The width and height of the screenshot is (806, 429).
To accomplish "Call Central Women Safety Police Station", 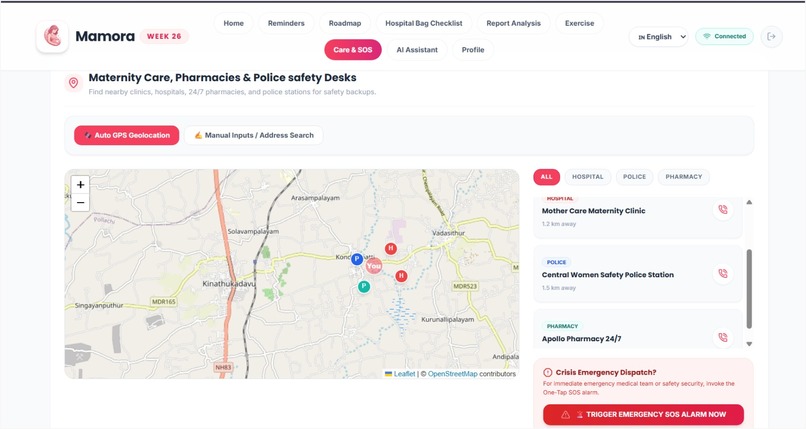I will coord(723,274).
